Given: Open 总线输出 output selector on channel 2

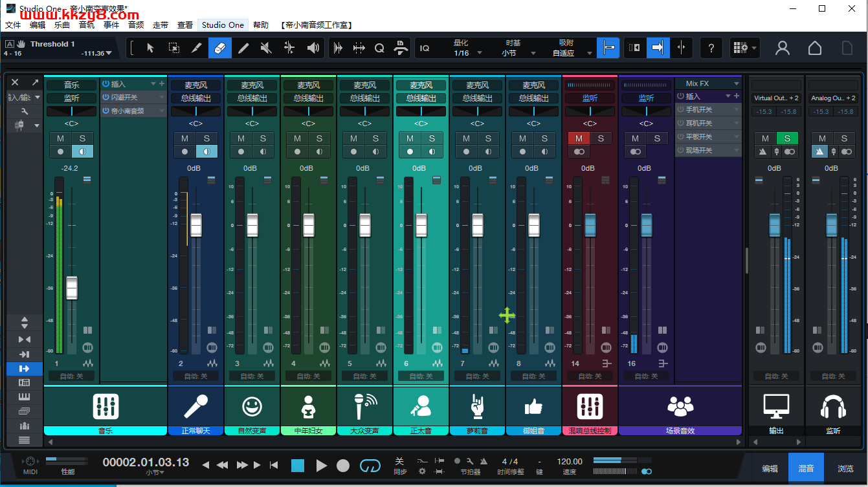Looking at the screenshot, I should pyautogui.click(x=195, y=98).
